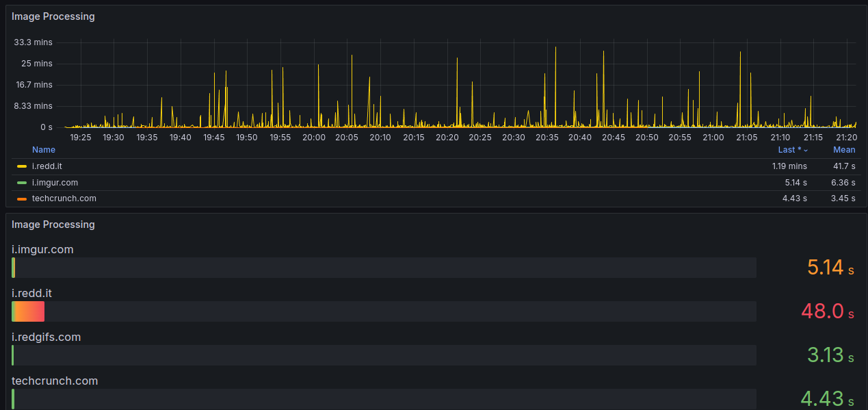868x410 pixels.
Task: Sort legend by Name column header
Action: click(44, 150)
